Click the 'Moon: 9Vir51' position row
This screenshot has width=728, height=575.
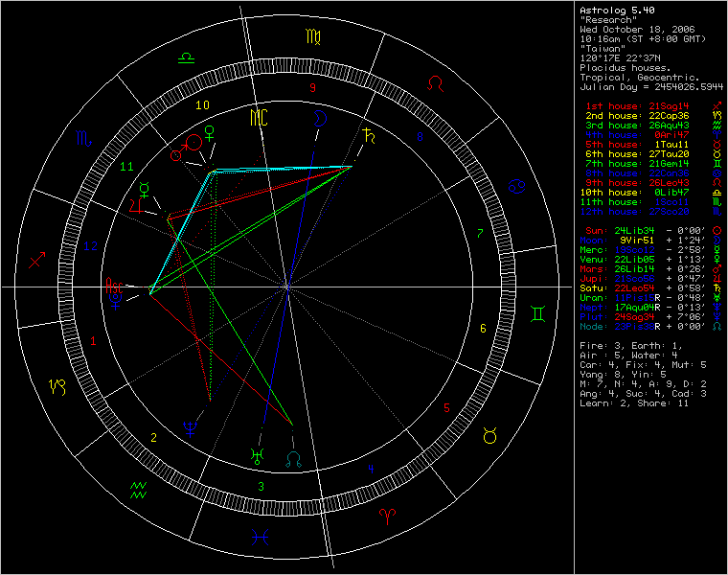pos(651,241)
